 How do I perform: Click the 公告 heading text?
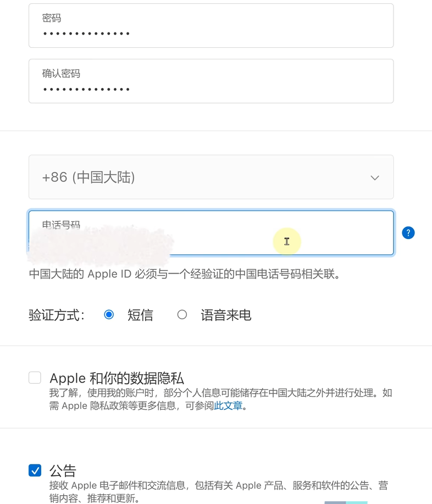tap(63, 471)
